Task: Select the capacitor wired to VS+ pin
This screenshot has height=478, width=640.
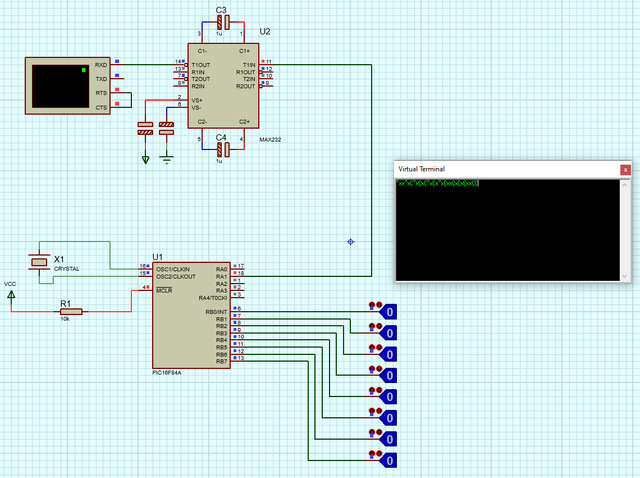Action: 145,128
